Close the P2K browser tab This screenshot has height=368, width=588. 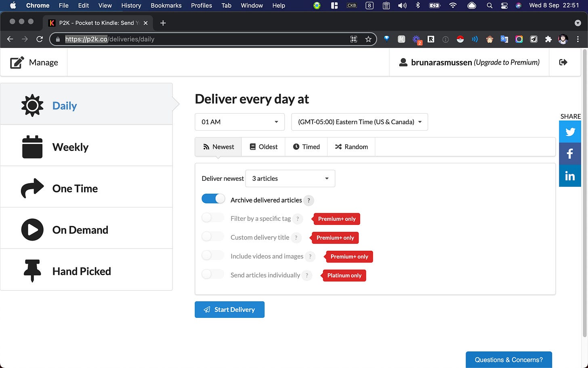146,23
